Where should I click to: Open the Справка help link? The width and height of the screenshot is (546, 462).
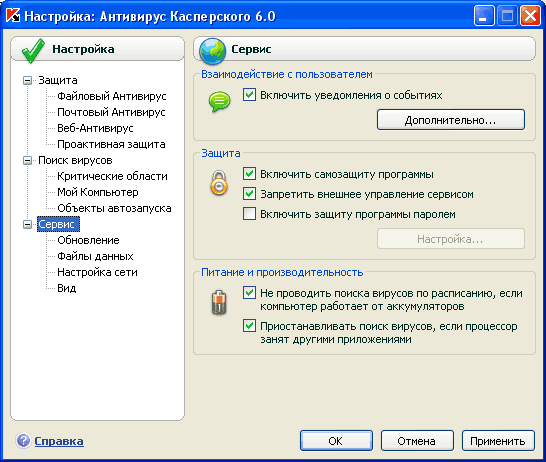pos(59,441)
